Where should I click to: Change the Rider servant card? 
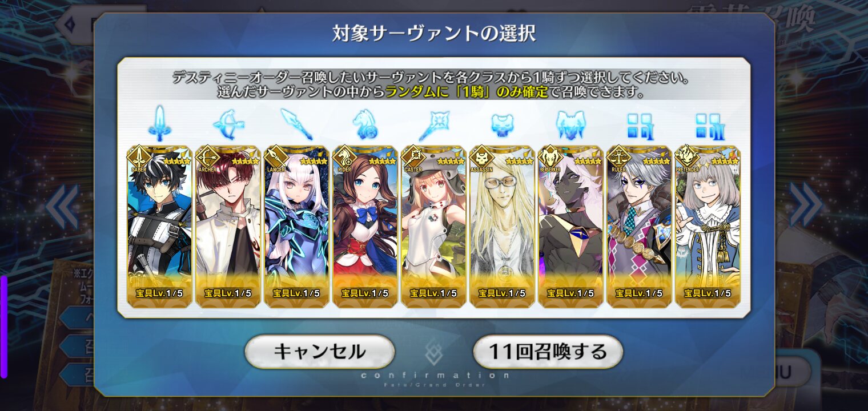(x=365, y=226)
